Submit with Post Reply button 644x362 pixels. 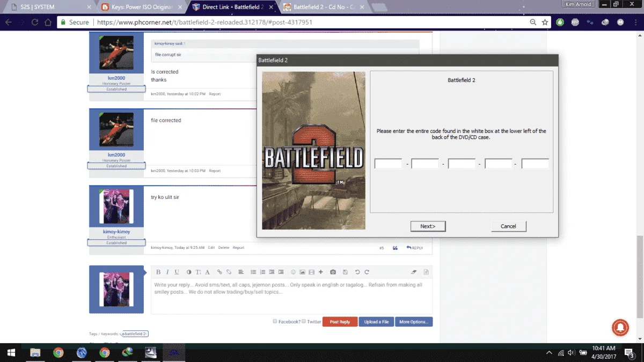click(340, 322)
